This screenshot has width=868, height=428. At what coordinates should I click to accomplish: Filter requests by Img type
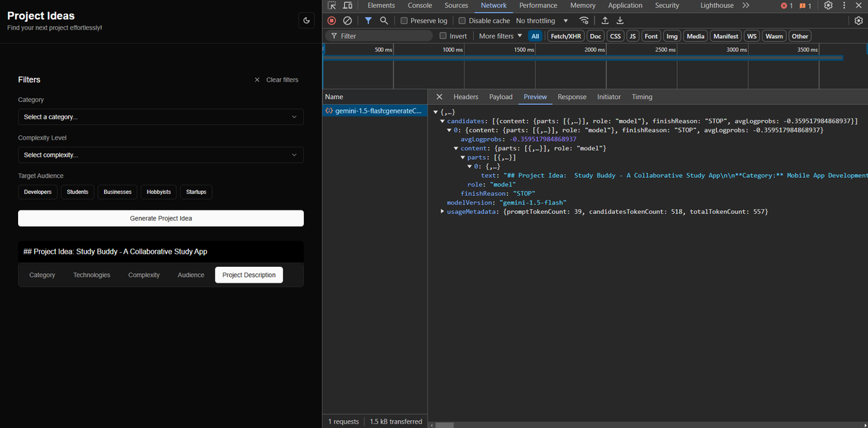click(672, 36)
